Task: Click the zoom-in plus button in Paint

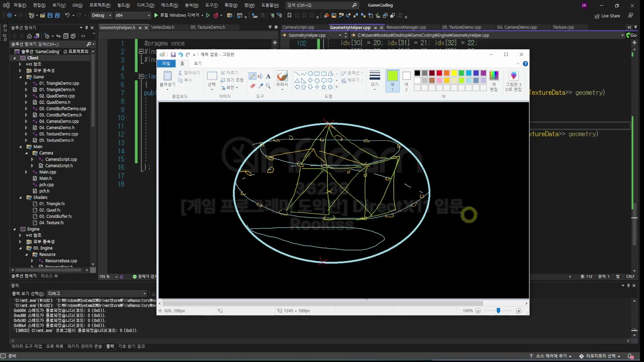Action: [x=519, y=311]
